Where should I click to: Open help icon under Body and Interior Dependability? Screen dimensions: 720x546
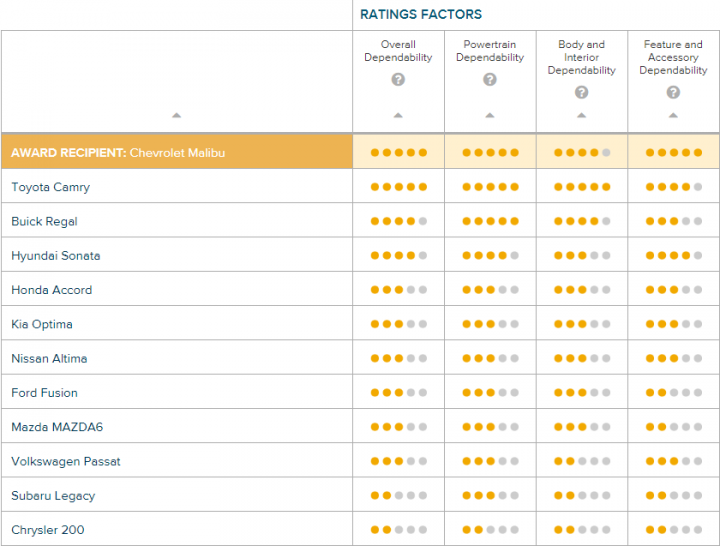[581, 92]
